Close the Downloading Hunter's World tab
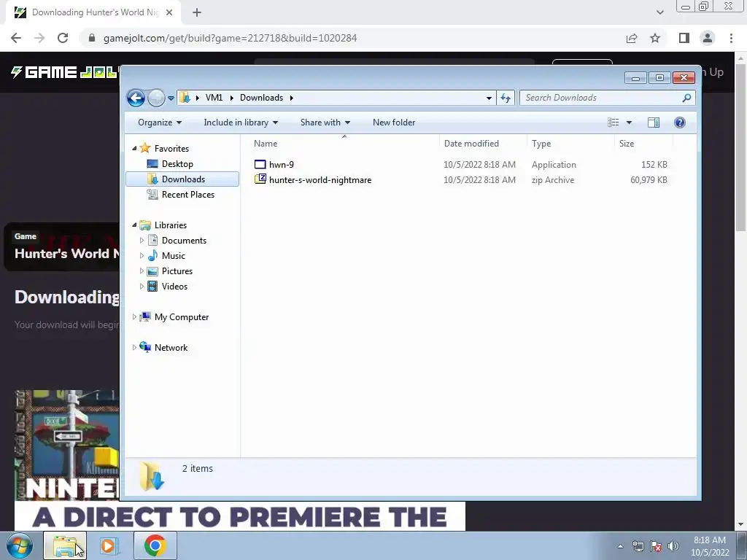This screenshot has width=747, height=560. (x=169, y=12)
